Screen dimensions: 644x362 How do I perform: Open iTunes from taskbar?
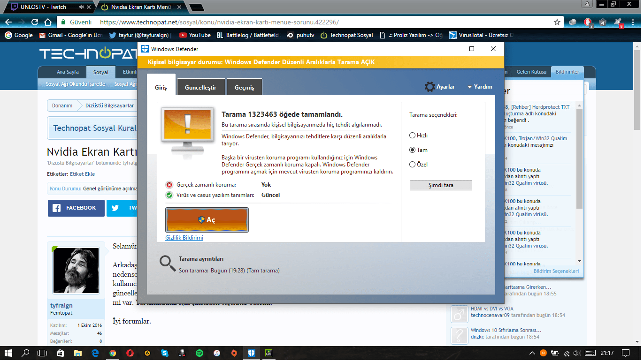[216, 353]
